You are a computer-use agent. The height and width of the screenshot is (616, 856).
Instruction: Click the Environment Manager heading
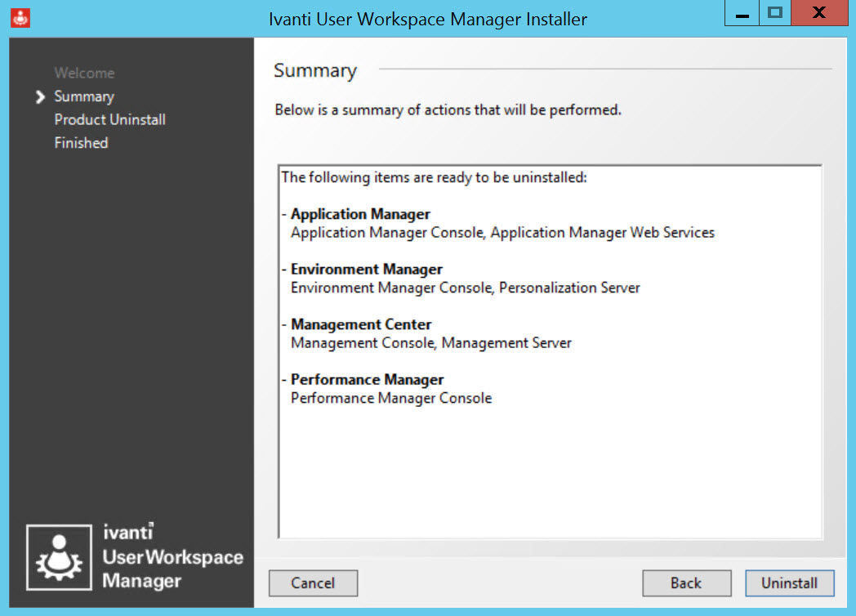366,270
